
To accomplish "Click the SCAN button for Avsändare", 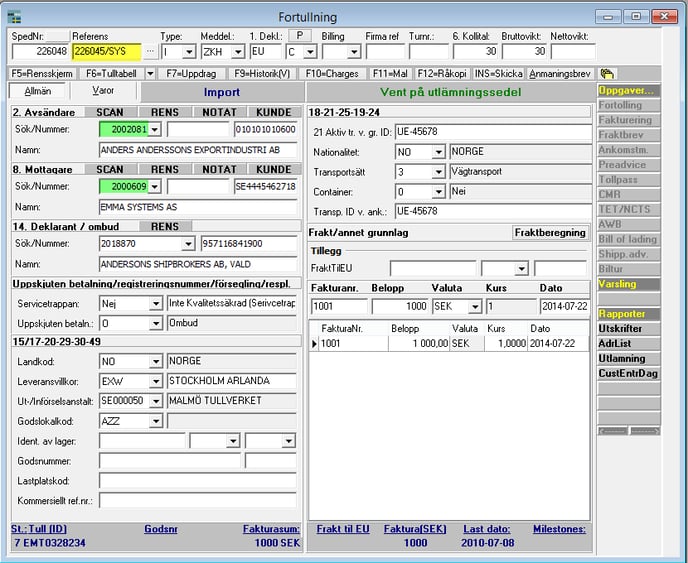I will 110,112.
